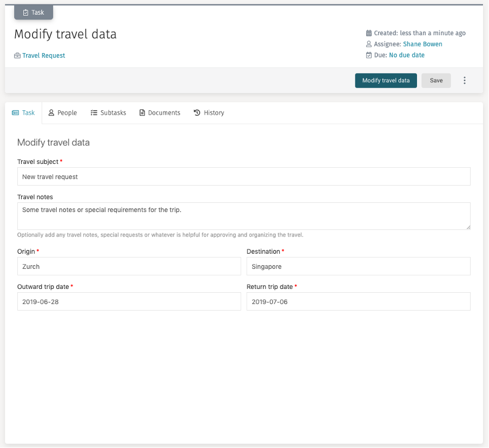Click the document icon on the Documents tab
Screen dimensions: 489x448
pos(142,113)
